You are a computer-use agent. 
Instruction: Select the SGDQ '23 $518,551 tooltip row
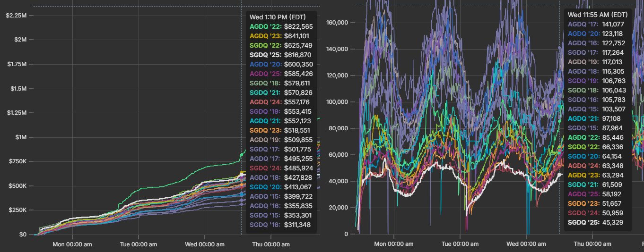pos(280,130)
